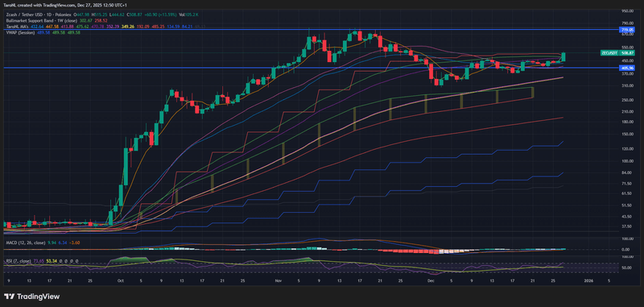Click the RSI value 73.65

[x=39, y=261]
